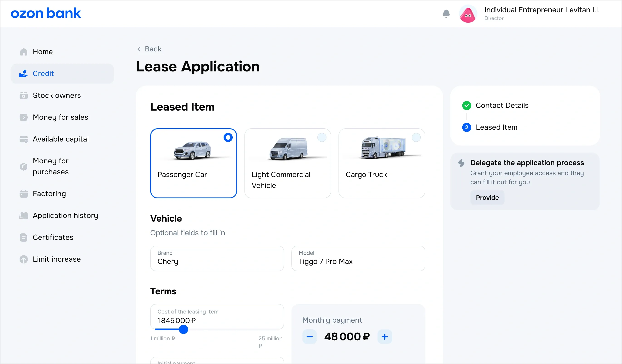Viewport: 622px width, 364px height.
Task: Increase monthly payment with plus button
Action: (x=385, y=337)
